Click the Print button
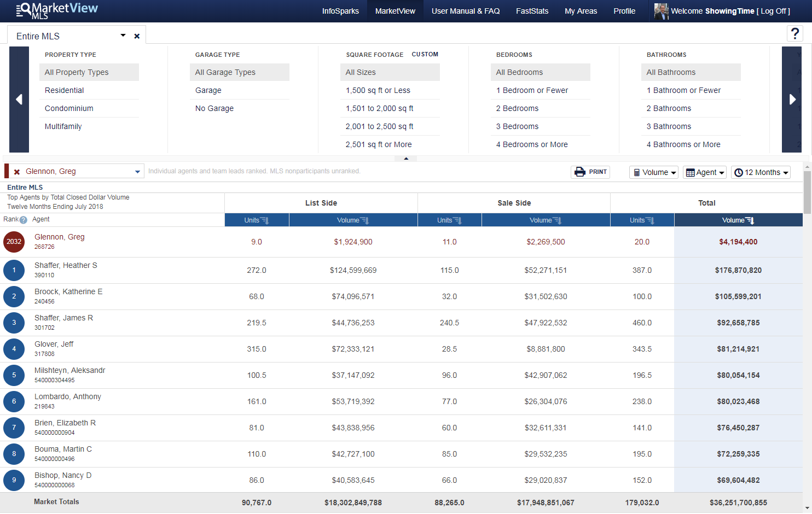The image size is (812, 514). (x=590, y=172)
